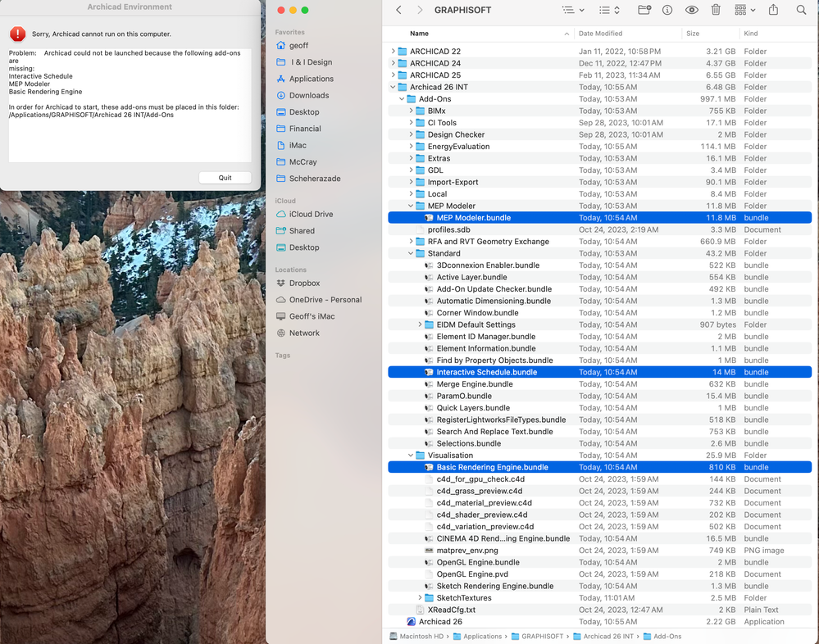Click the Finder forward arrow
Screen dimensions: 819x644
420,10
